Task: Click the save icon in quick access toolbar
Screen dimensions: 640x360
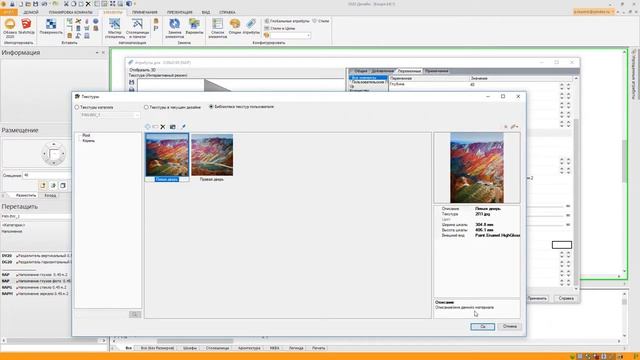Action: [x=36, y=4]
